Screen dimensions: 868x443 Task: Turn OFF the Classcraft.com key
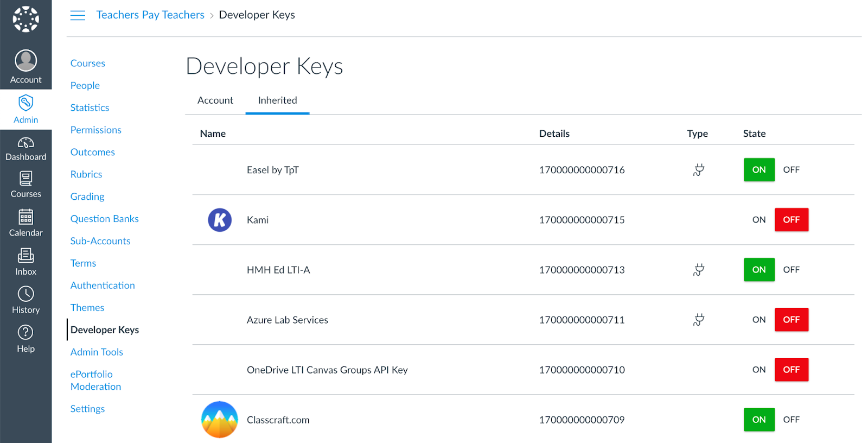click(x=792, y=420)
